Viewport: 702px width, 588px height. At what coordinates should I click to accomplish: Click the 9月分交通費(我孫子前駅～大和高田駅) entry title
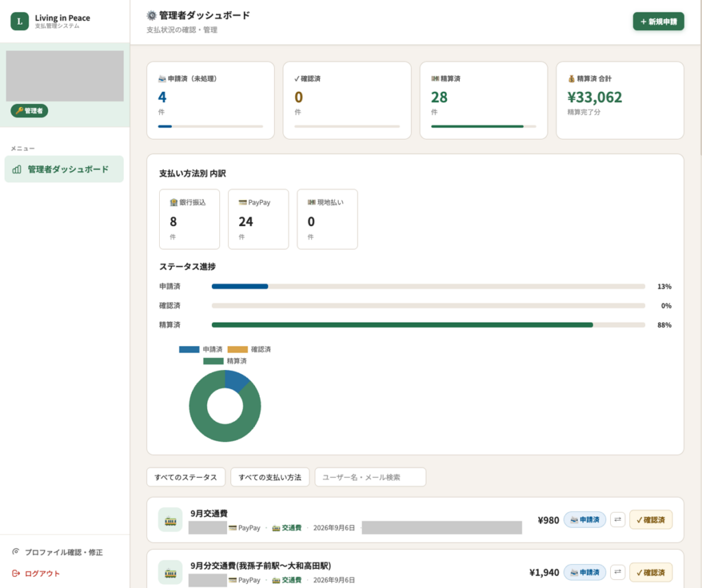coord(261,565)
